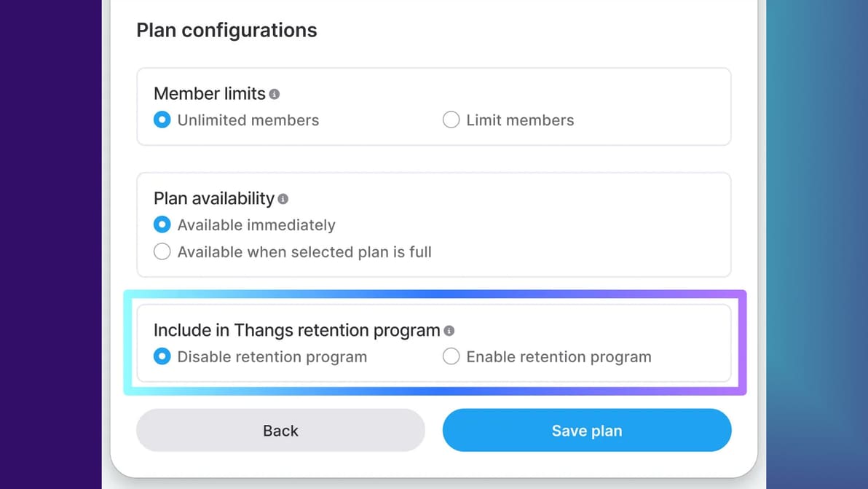
Task: Click the Member limits section title
Action: point(210,94)
